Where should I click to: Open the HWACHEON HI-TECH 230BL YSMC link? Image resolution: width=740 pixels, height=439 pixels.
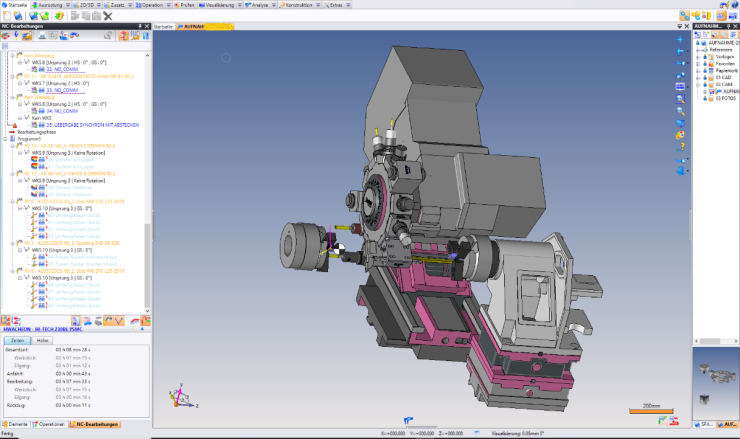pos(43,329)
